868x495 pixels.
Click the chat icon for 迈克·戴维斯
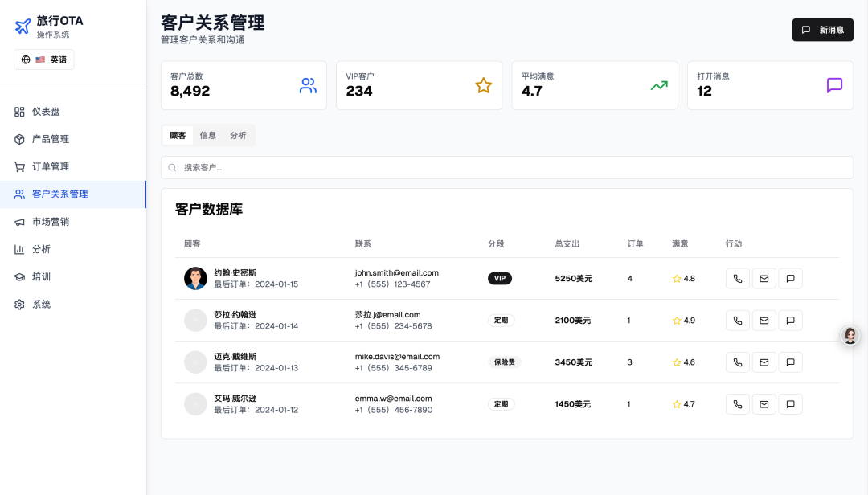790,362
